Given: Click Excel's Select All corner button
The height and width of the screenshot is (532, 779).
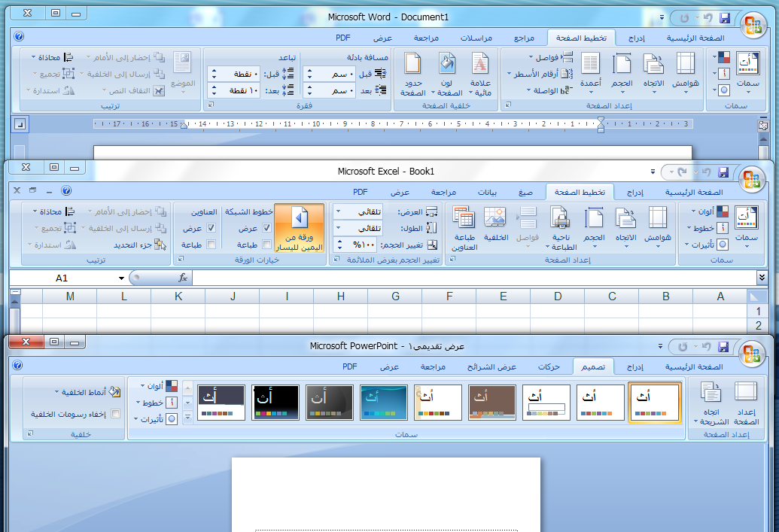Looking at the screenshot, I should [x=755, y=296].
